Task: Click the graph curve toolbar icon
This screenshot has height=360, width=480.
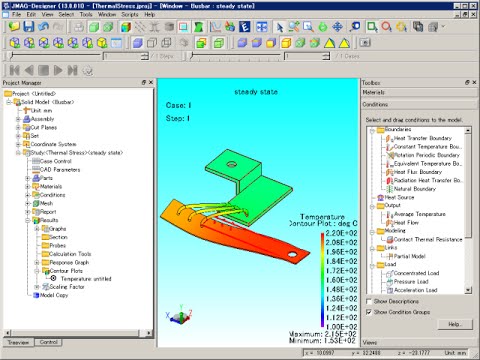Action: 215,27
